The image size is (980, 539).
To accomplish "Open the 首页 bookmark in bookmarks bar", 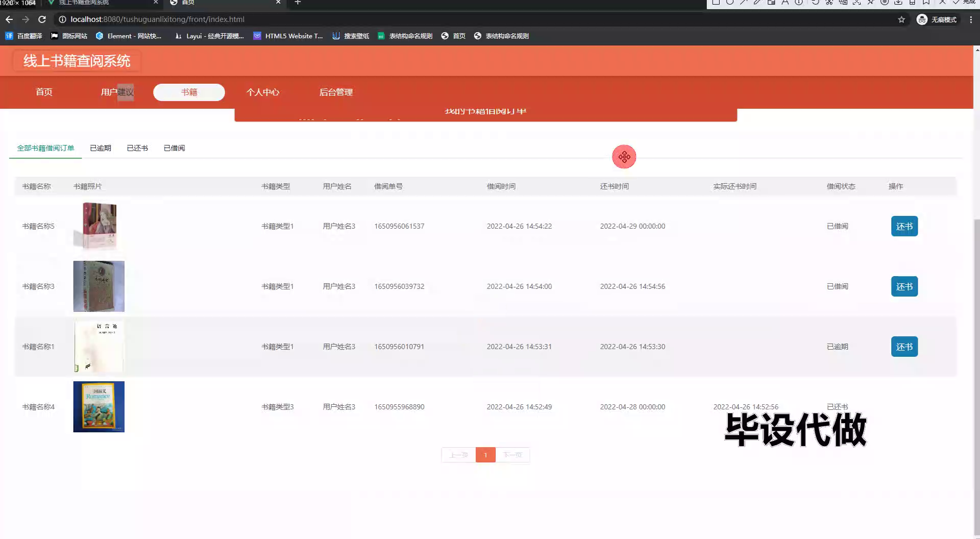I will point(453,36).
